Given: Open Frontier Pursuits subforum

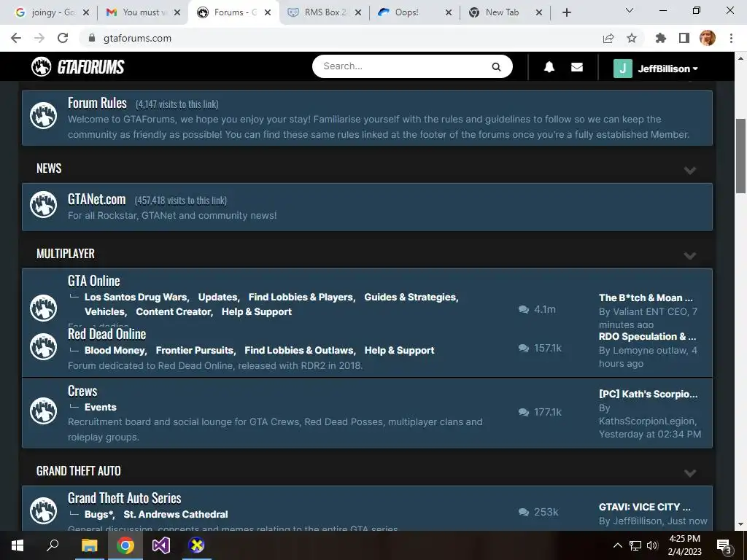Looking at the screenshot, I should tap(194, 350).
